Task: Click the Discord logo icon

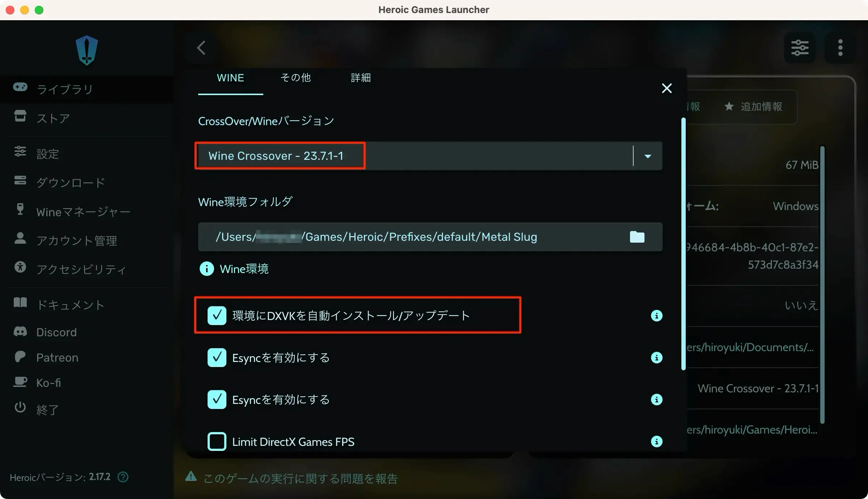Action: click(20, 331)
